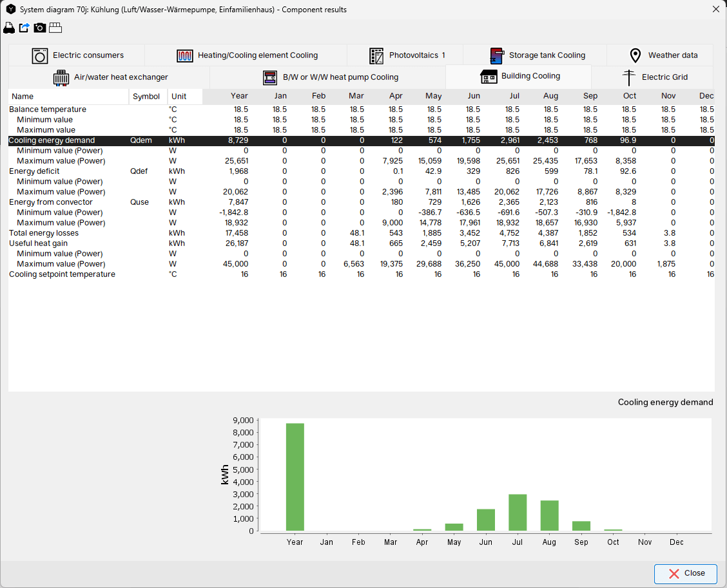
Task: Click the Photovoltaics panel icon
Action: coord(376,55)
